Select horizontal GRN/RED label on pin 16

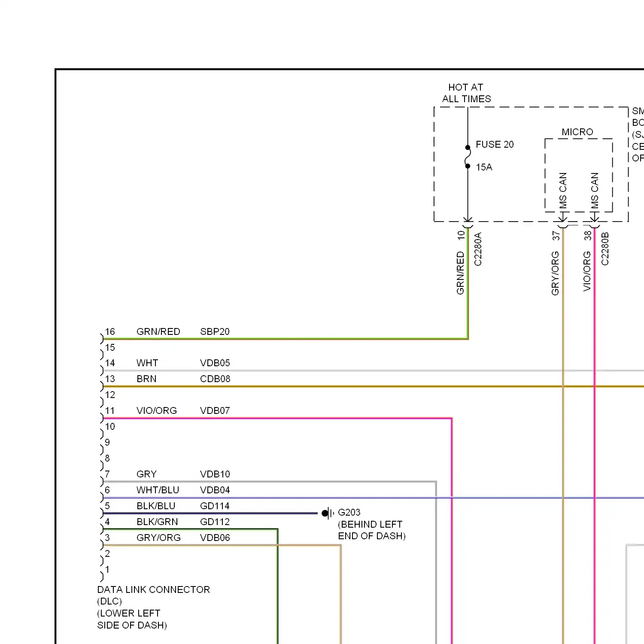(x=158, y=331)
